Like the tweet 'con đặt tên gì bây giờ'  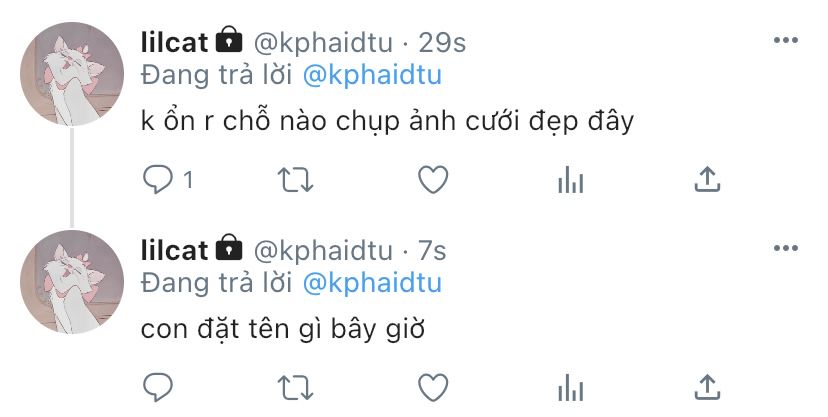tap(433, 387)
